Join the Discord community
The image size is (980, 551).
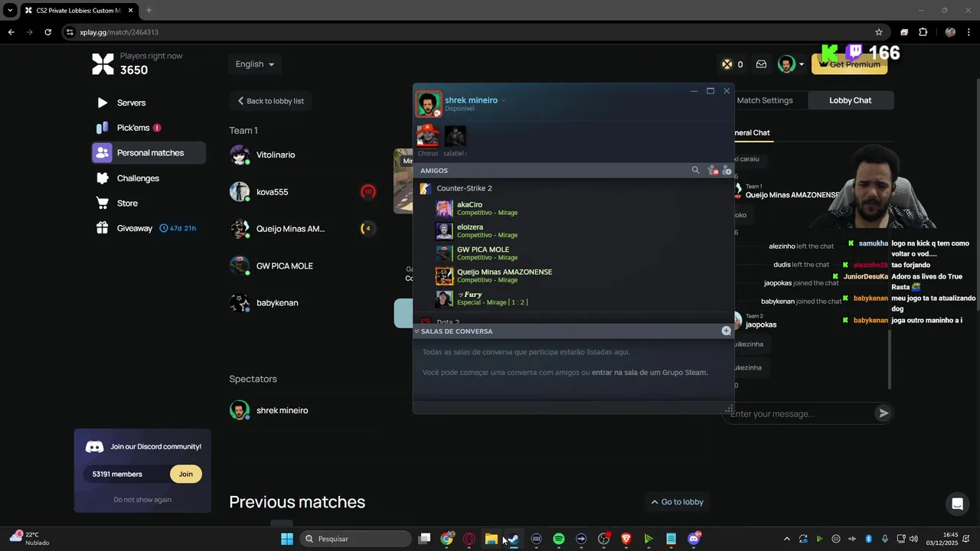[x=186, y=474]
